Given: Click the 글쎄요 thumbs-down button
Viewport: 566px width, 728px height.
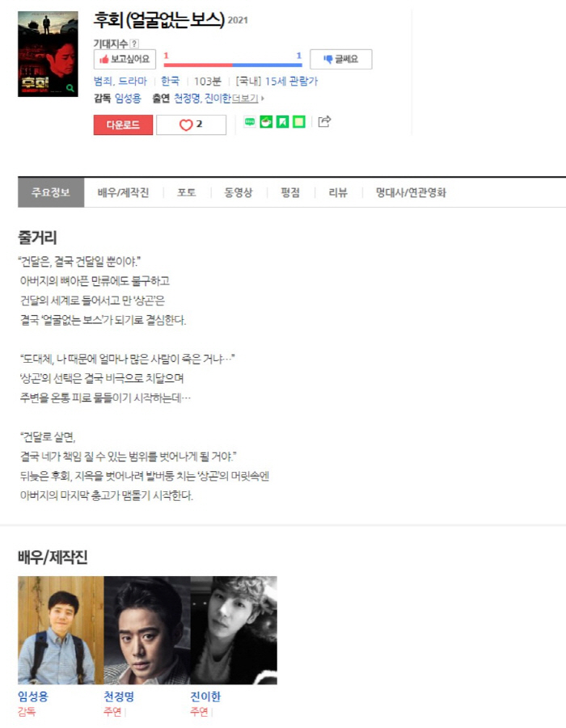Looking at the screenshot, I should pyautogui.click(x=340, y=59).
